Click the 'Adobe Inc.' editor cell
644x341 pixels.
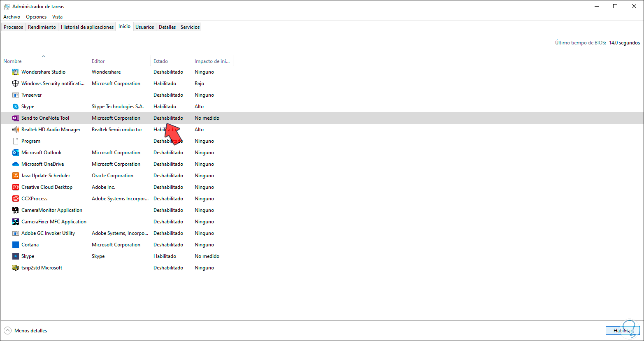pos(104,187)
